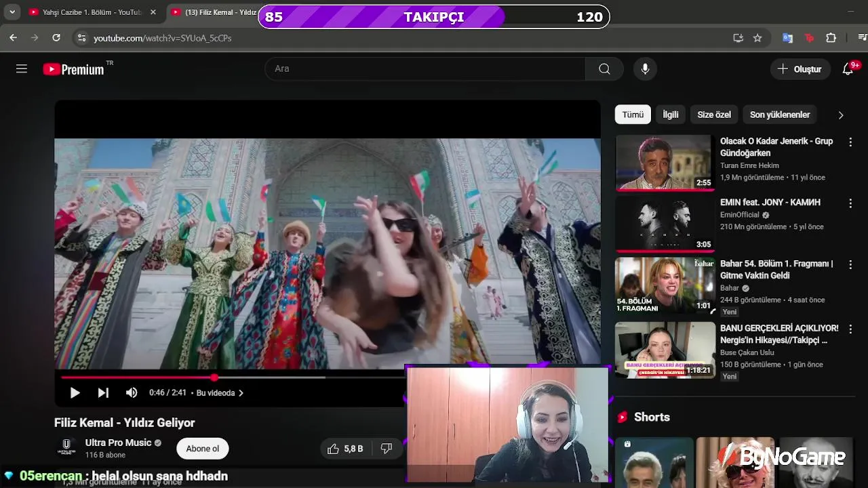Image resolution: width=868 pixels, height=488 pixels.
Task: Click the red playhead scrubber dot
Action: 214,378
